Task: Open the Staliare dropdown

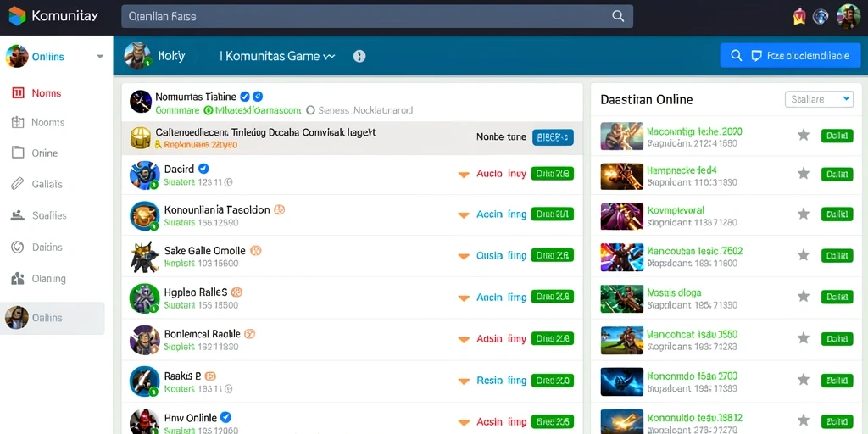Action: tap(819, 99)
